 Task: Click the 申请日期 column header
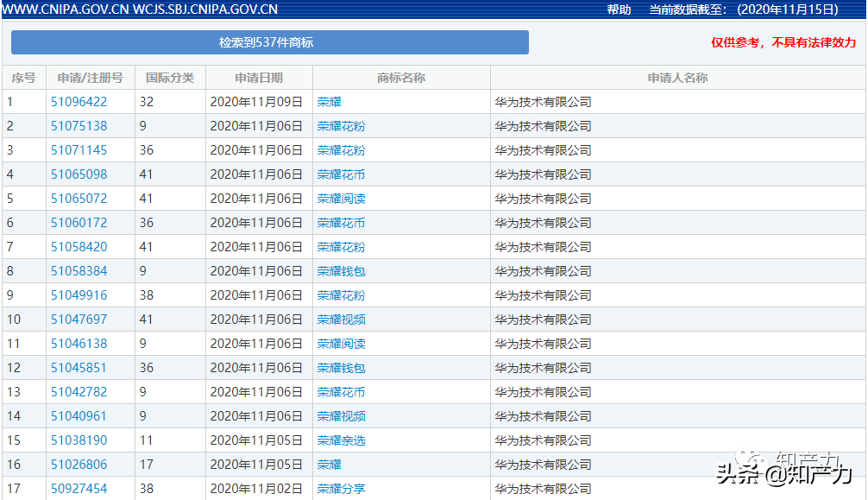259,78
